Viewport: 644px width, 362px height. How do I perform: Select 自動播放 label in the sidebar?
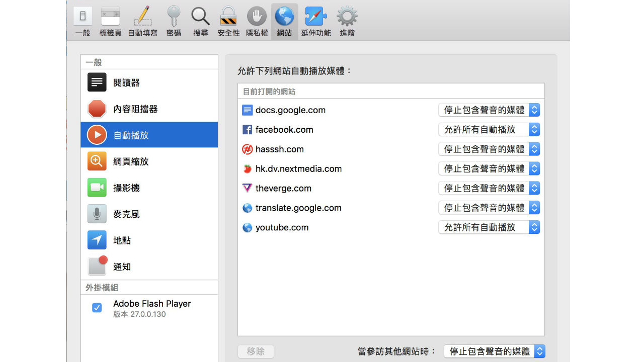(131, 135)
